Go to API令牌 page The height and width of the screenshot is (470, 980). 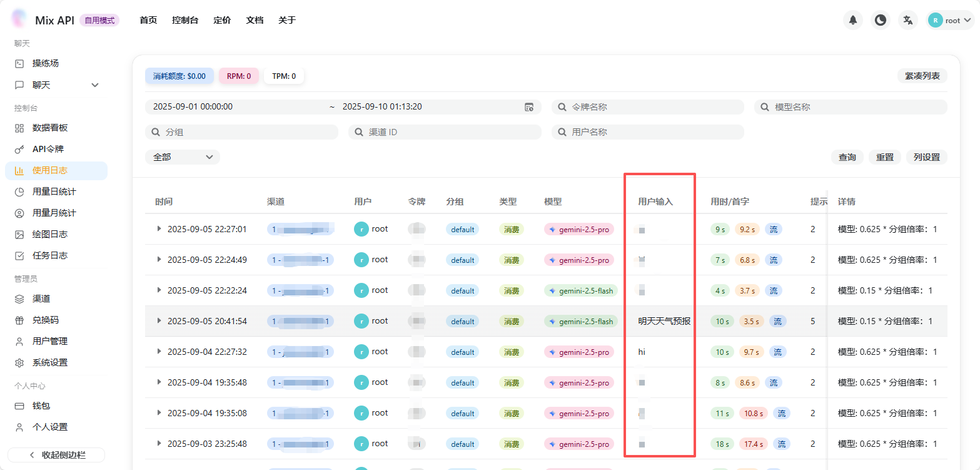coord(48,149)
